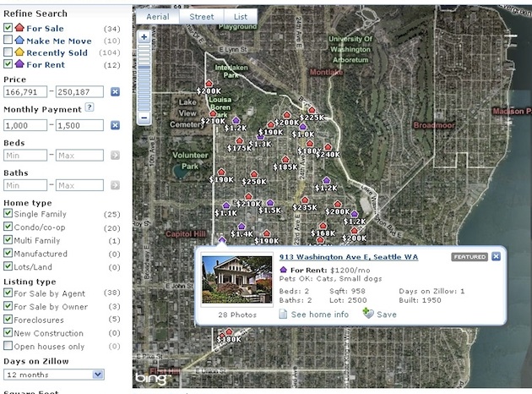Zoom in the map with plus button
This screenshot has height=394, width=532.
pos(144,37)
